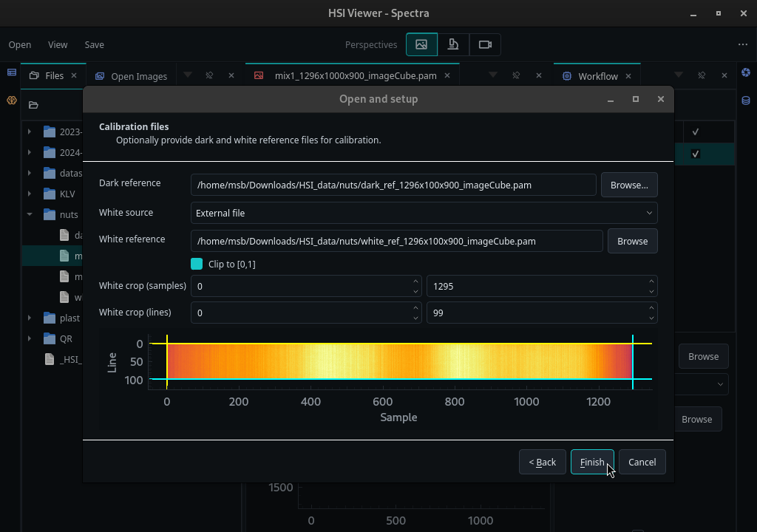Toggle the highlighted workflow row checkmark
The image size is (757, 532).
pos(695,154)
